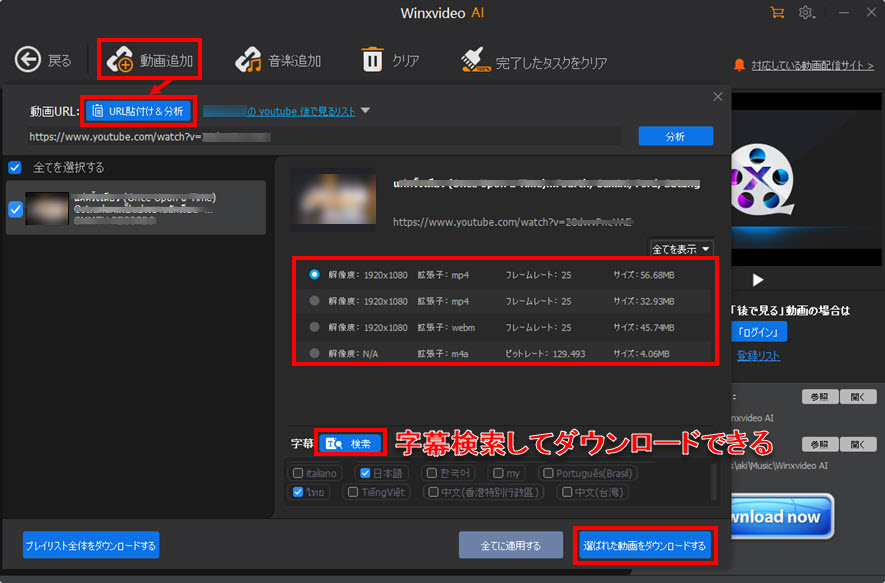Expand the watch-later list dropdown arrow
Viewport: 885px width, 583px height.
point(366,111)
